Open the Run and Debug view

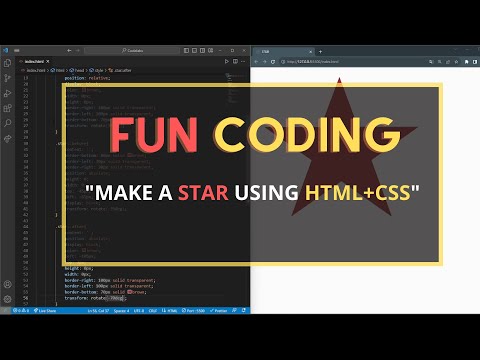7,93
